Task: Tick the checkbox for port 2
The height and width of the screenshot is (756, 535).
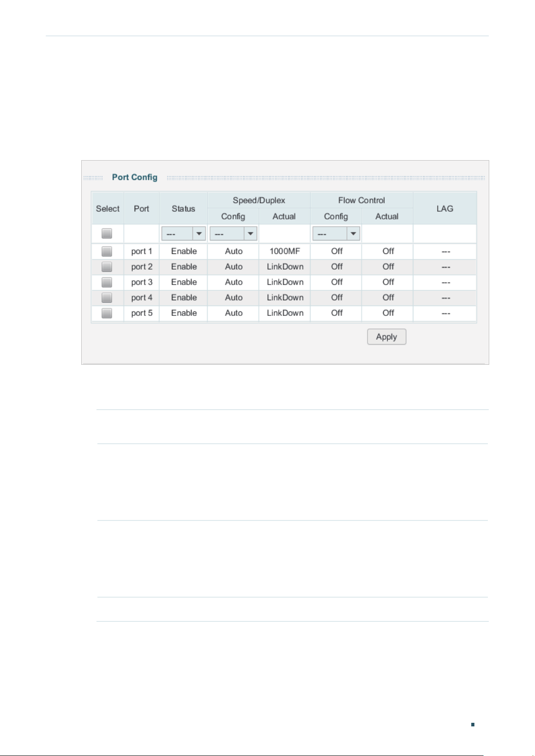Action: pos(107,267)
